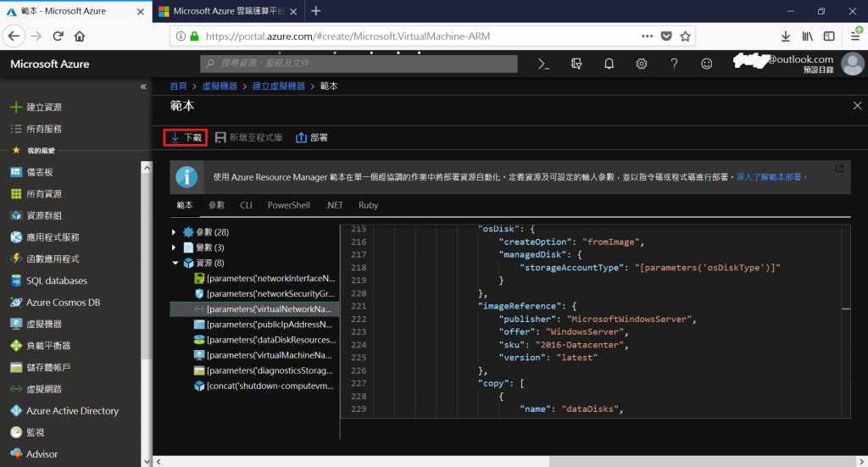Viewport: 868px width, 467px height.
Task: Go to browser home page
Action: click(80, 36)
